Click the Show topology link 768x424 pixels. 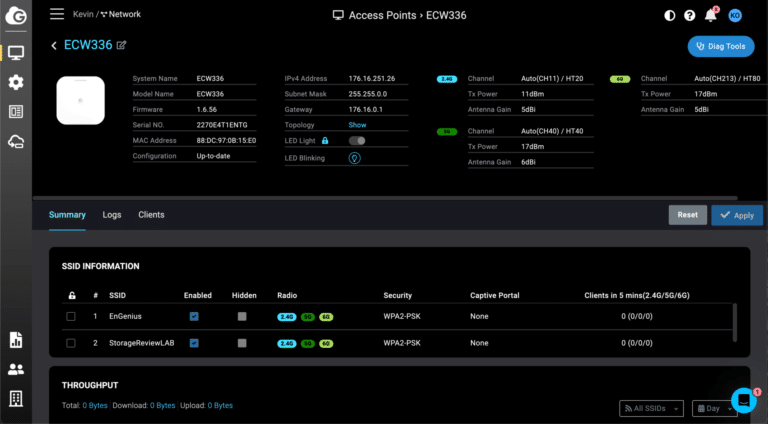click(x=357, y=125)
